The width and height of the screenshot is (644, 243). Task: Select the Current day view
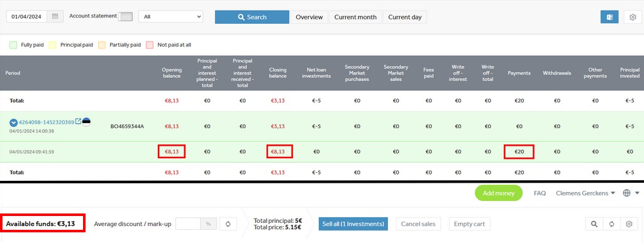click(405, 17)
